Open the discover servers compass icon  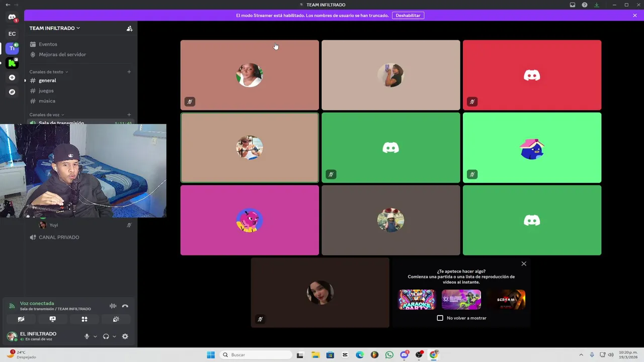coord(12,92)
